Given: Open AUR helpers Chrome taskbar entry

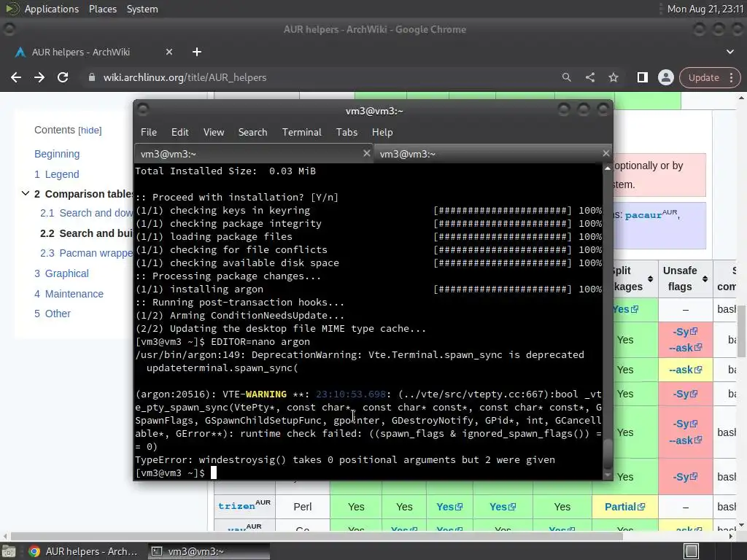Looking at the screenshot, I should (x=83, y=551).
